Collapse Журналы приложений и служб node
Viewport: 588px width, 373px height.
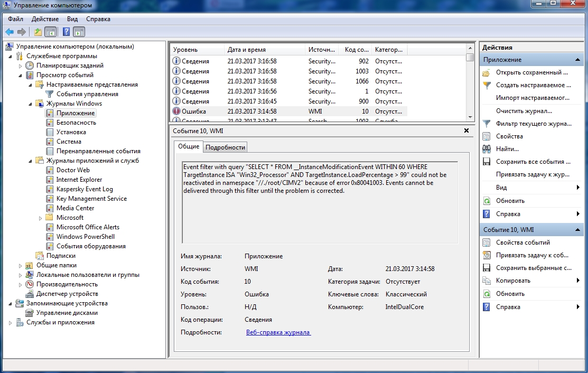[x=30, y=161]
